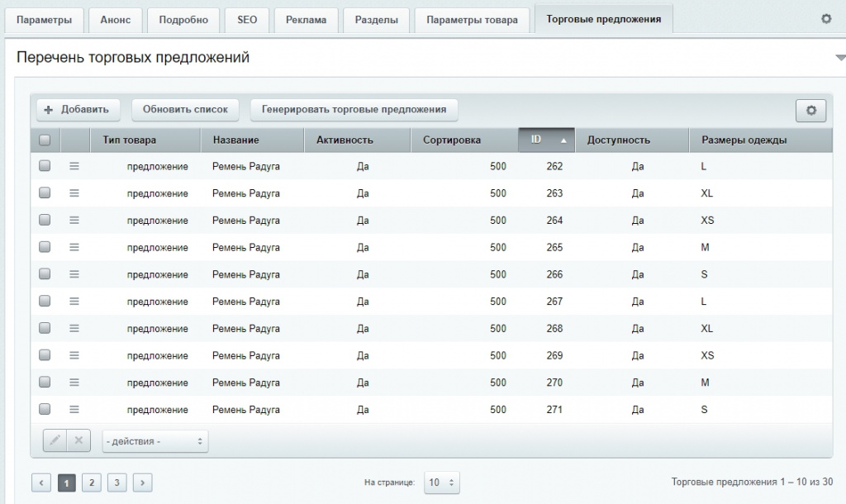Sort by the ID column header
Screen dimensions: 846x504
tap(547, 140)
